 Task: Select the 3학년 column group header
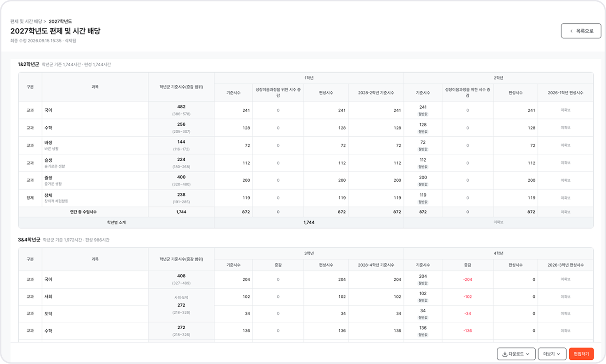click(309, 253)
